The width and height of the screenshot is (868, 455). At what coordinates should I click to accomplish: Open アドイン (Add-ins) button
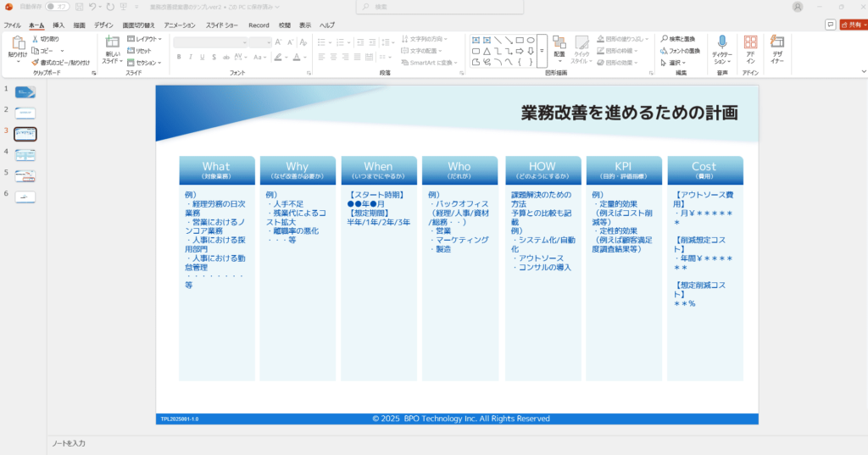(x=750, y=49)
